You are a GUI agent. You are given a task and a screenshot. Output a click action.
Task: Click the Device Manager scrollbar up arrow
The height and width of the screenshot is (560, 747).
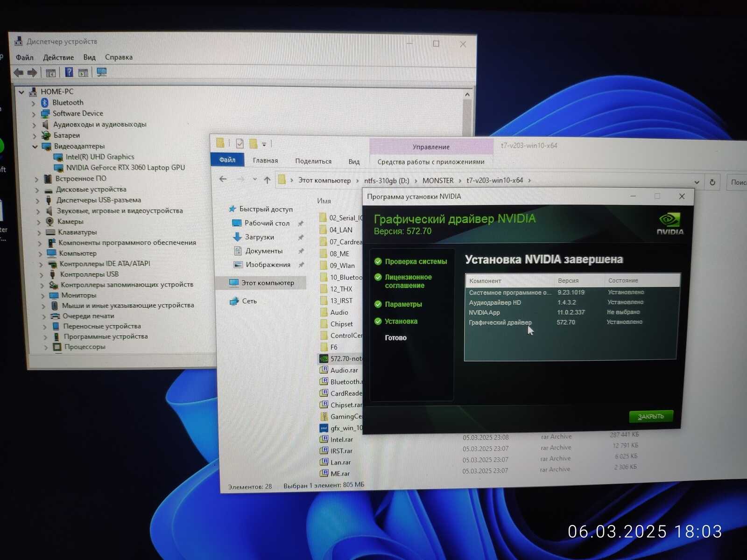tap(467, 95)
